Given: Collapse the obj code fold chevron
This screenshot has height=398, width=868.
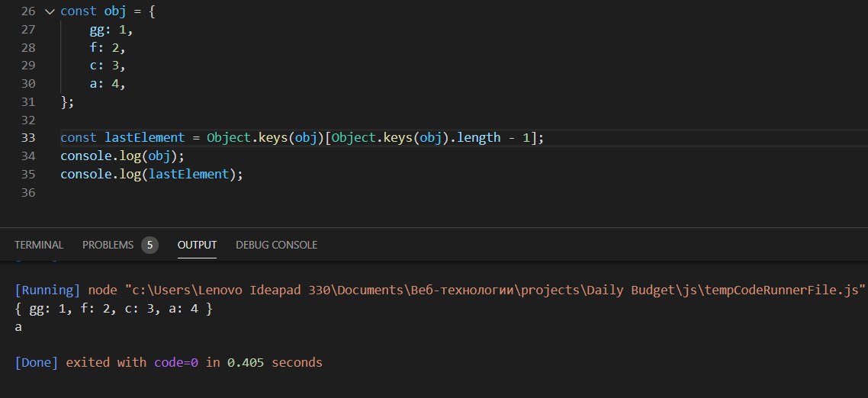Looking at the screenshot, I should pyautogui.click(x=50, y=11).
